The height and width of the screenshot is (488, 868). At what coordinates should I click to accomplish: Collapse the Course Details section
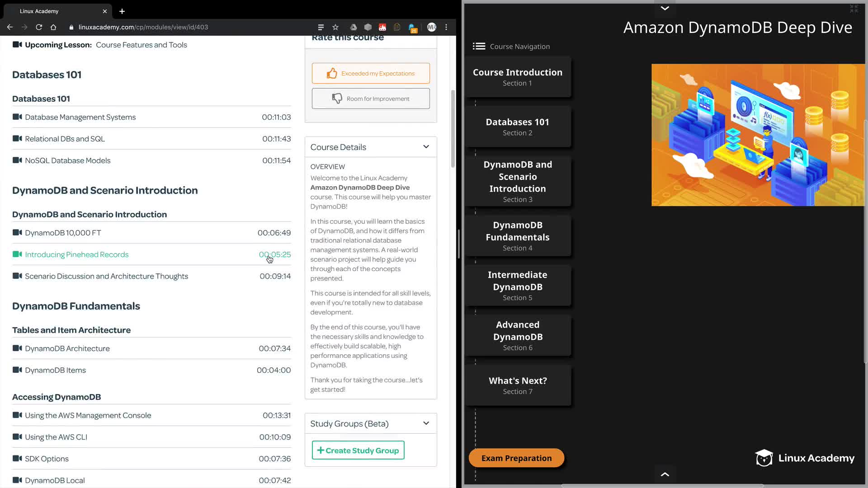pos(426,147)
